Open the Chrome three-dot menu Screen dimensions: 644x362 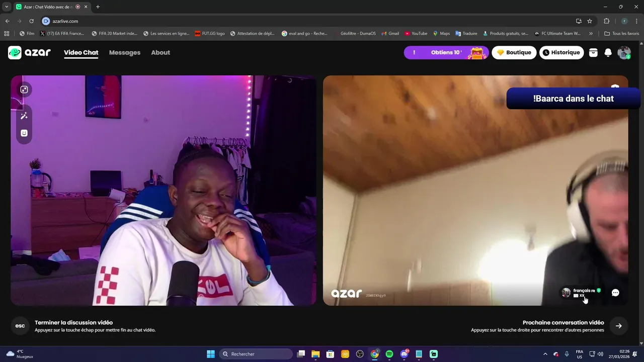[x=637, y=21]
